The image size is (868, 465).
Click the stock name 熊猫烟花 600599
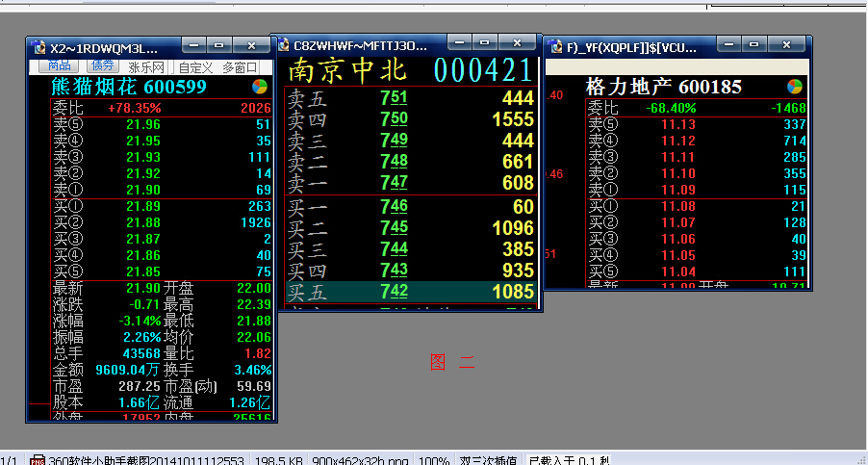click(128, 87)
